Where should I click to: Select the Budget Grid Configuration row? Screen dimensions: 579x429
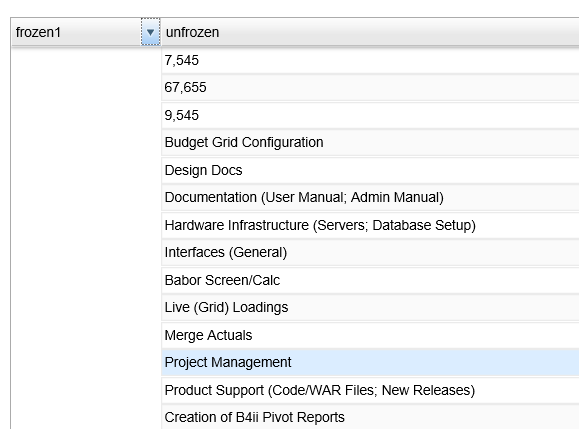click(x=370, y=143)
